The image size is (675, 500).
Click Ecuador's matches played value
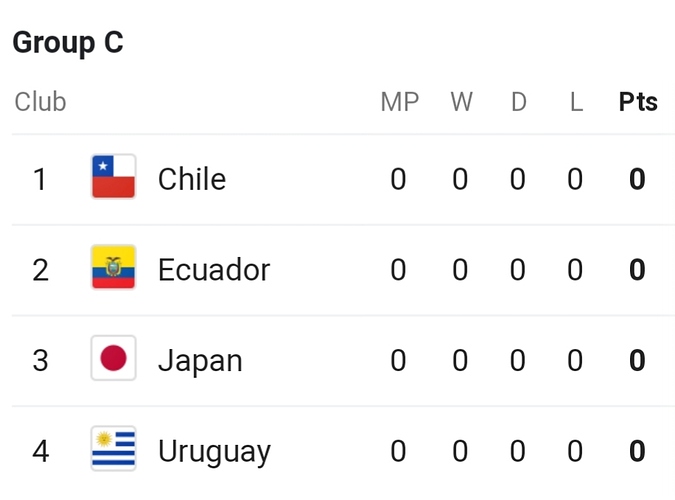(398, 270)
